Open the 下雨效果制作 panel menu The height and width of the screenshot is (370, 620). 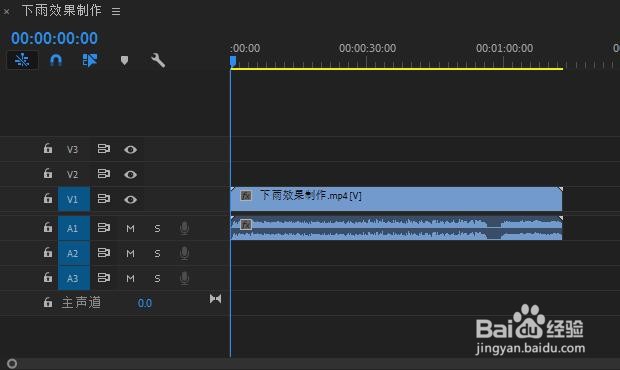[116, 11]
